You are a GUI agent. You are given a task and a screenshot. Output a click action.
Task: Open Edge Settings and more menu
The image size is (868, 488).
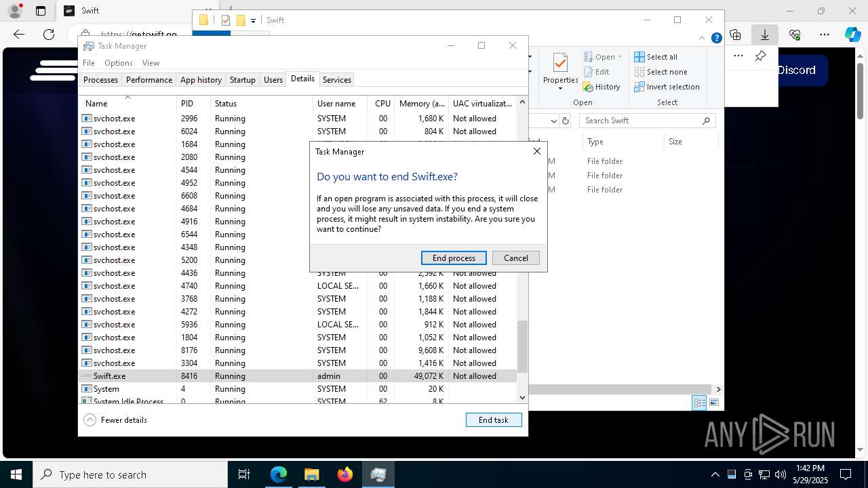click(x=825, y=35)
